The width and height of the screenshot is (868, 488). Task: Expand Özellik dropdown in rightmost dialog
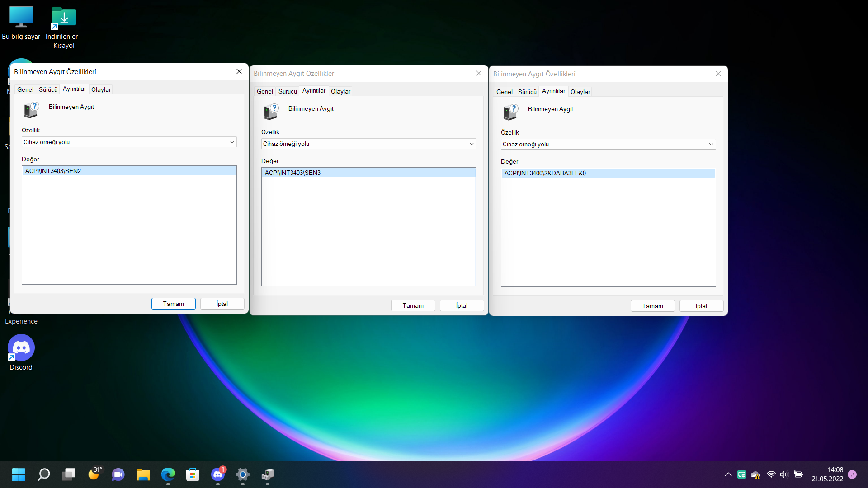click(711, 144)
